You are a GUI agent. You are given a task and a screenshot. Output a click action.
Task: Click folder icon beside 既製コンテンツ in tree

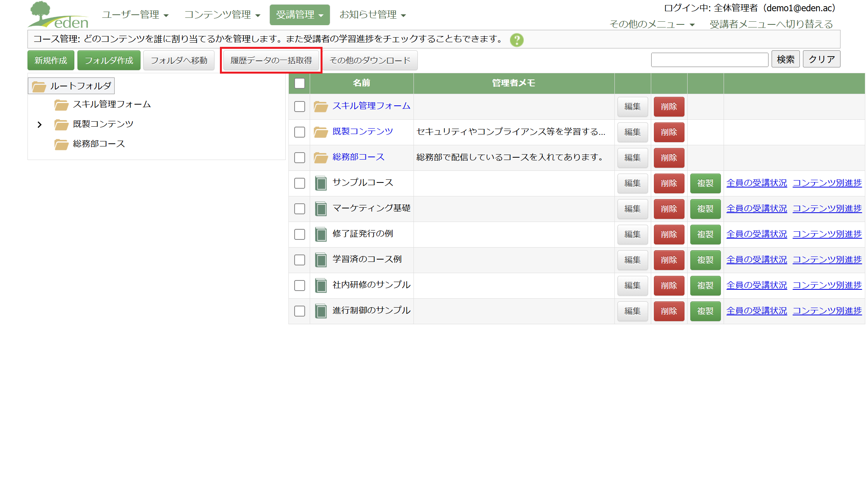(x=62, y=124)
